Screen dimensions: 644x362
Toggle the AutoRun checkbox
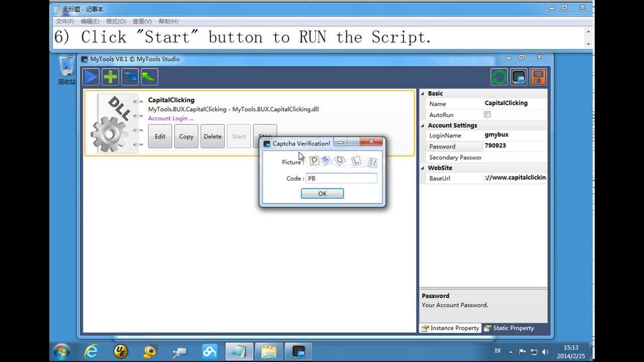click(487, 115)
